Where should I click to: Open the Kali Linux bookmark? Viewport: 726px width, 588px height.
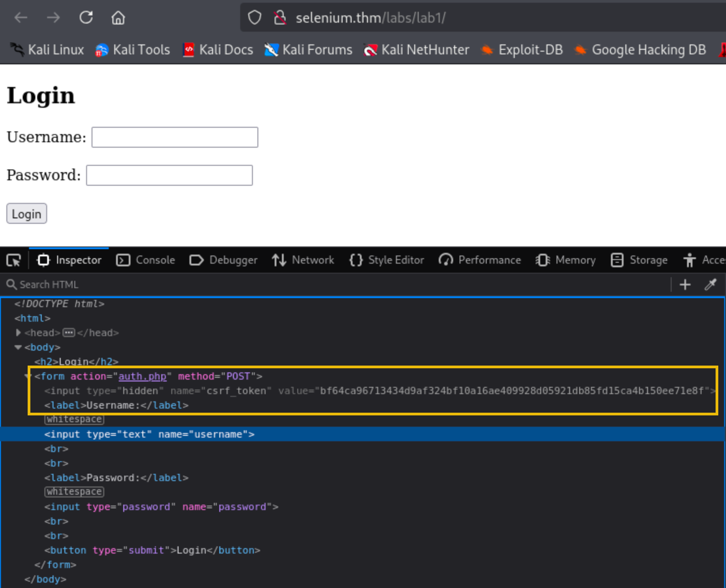point(47,50)
